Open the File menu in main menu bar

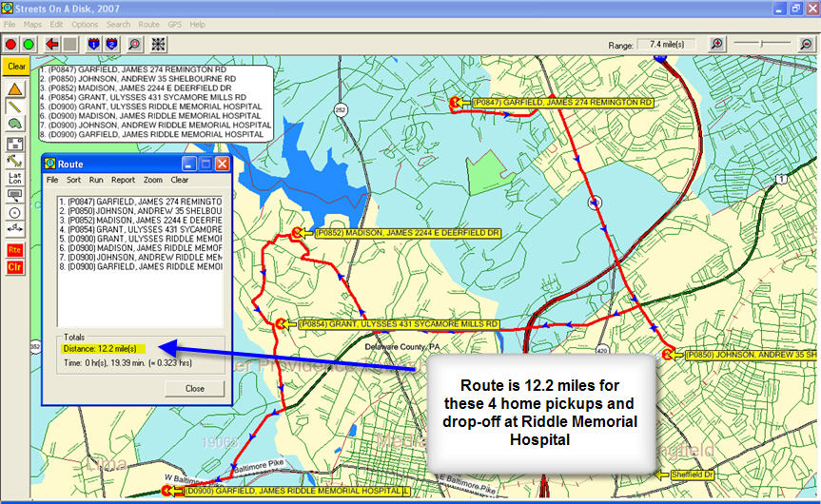click(10, 25)
